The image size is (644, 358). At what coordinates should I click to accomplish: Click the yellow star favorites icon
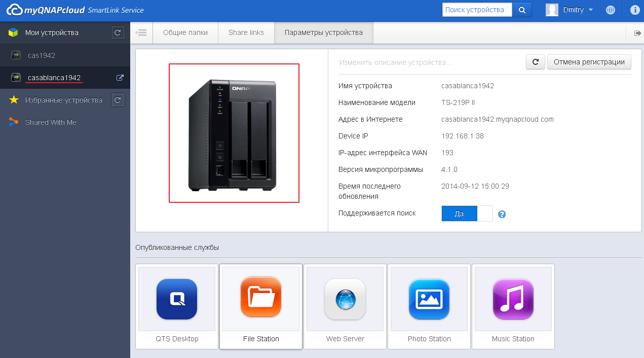pyautogui.click(x=14, y=100)
